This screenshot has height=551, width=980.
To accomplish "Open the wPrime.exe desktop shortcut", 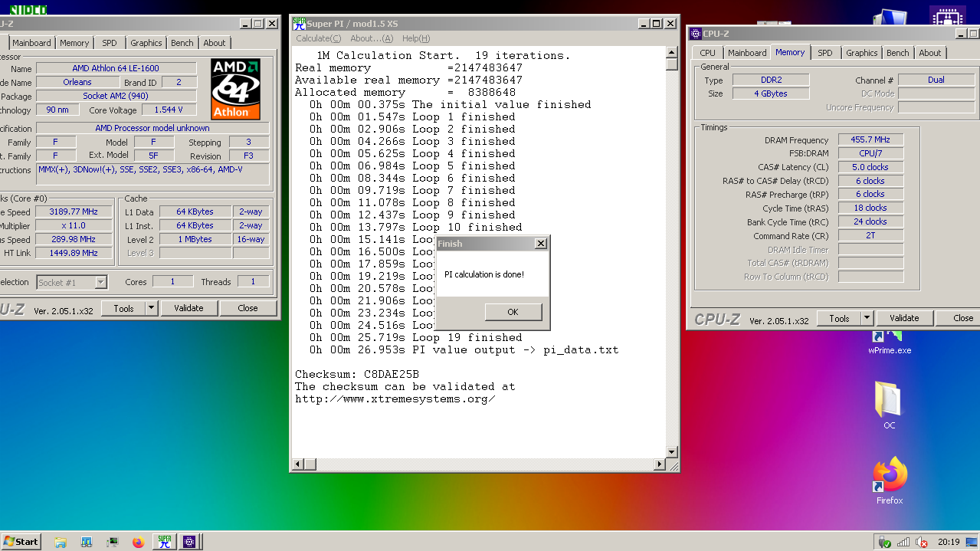I will [890, 341].
